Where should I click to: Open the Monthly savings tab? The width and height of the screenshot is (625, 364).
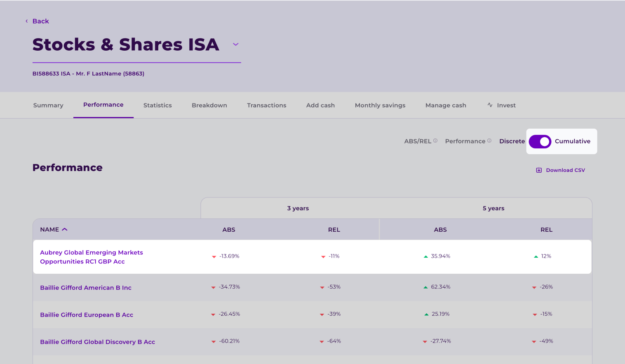pos(380,106)
